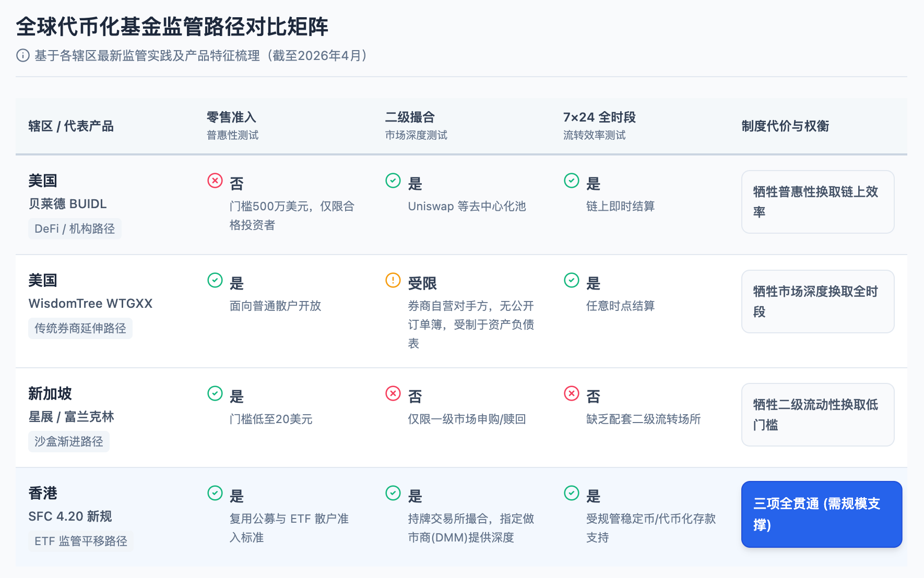Click the green check for Hong Kong retail access

coord(215,493)
